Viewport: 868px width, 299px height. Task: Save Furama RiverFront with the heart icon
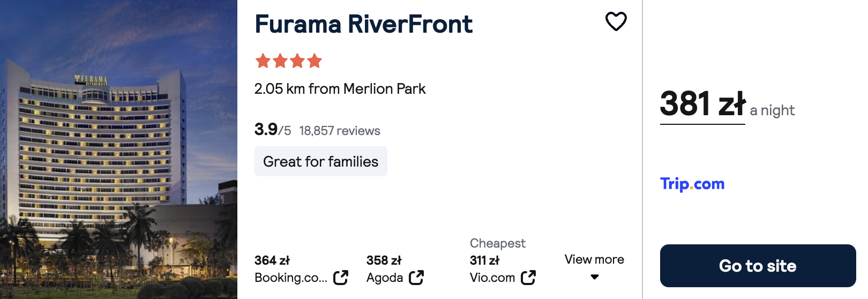click(616, 21)
